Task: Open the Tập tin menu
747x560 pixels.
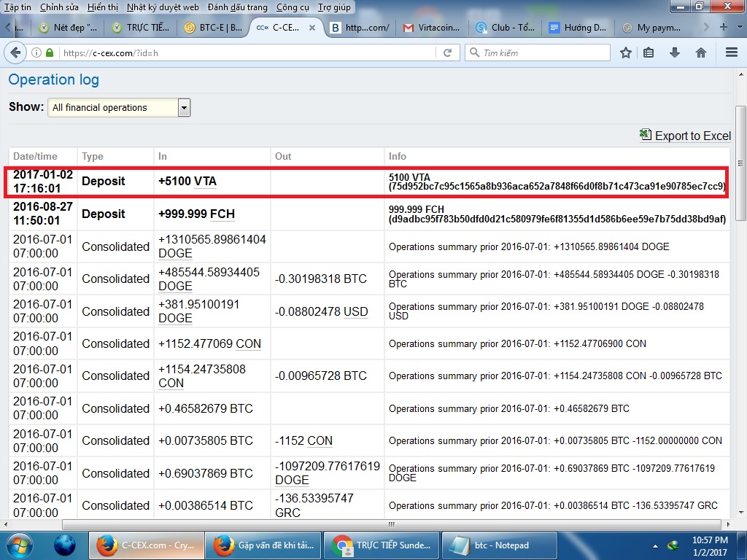Action: (18, 7)
